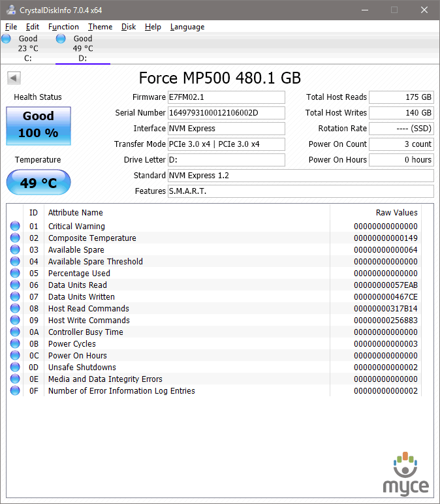Select the C: drive at 23 °C

(x=27, y=48)
